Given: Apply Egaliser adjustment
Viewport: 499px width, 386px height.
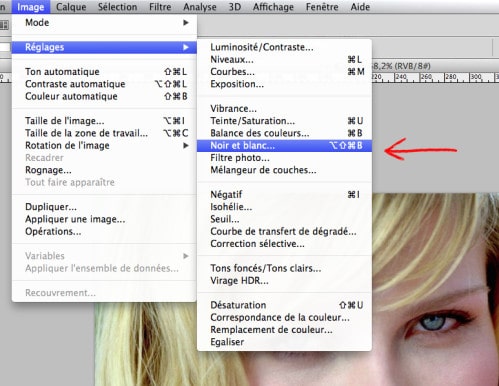Looking at the screenshot, I should pyautogui.click(x=284, y=342).
